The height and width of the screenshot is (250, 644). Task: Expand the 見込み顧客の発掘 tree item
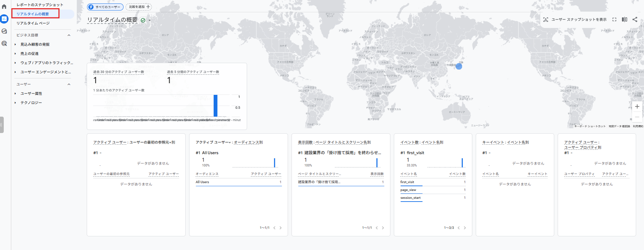[15, 44]
